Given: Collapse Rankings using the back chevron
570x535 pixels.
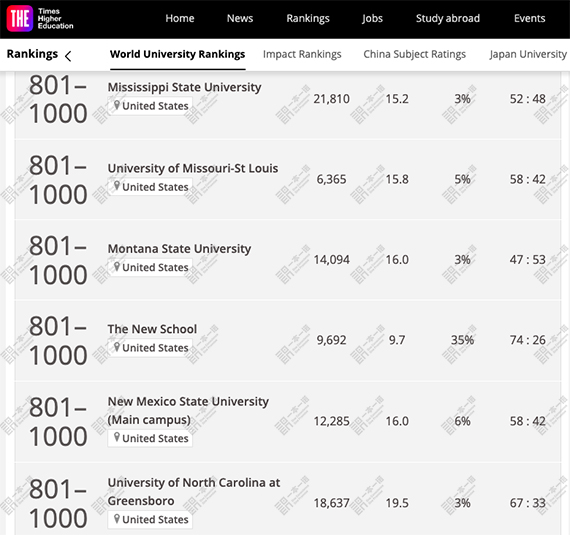Looking at the screenshot, I should coord(68,56).
